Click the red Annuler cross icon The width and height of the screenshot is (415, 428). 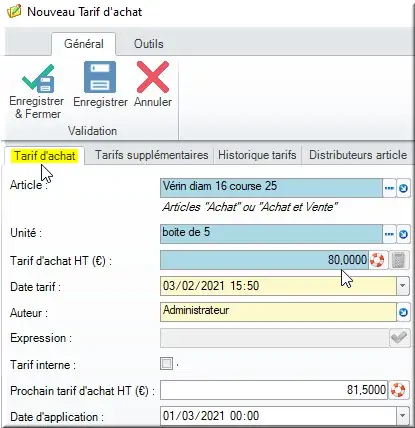(153, 77)
